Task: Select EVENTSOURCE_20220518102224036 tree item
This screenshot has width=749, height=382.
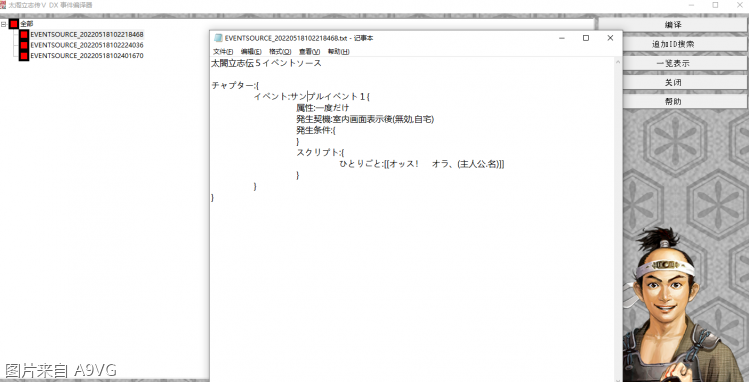Action: pos(87,45)
